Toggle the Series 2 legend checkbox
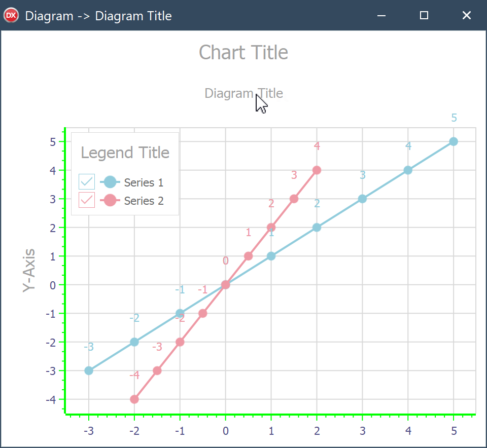 tap(87, 200)
